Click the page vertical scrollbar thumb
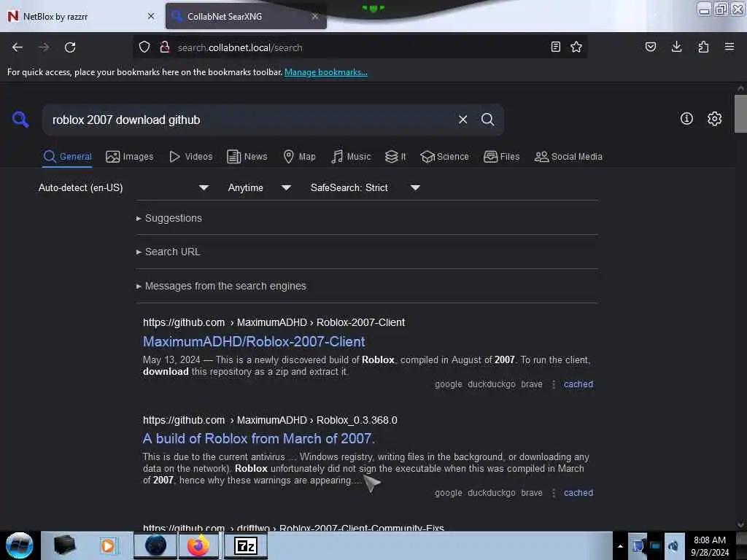The height and width of the screenshot is (560, 747). point(740,114)
